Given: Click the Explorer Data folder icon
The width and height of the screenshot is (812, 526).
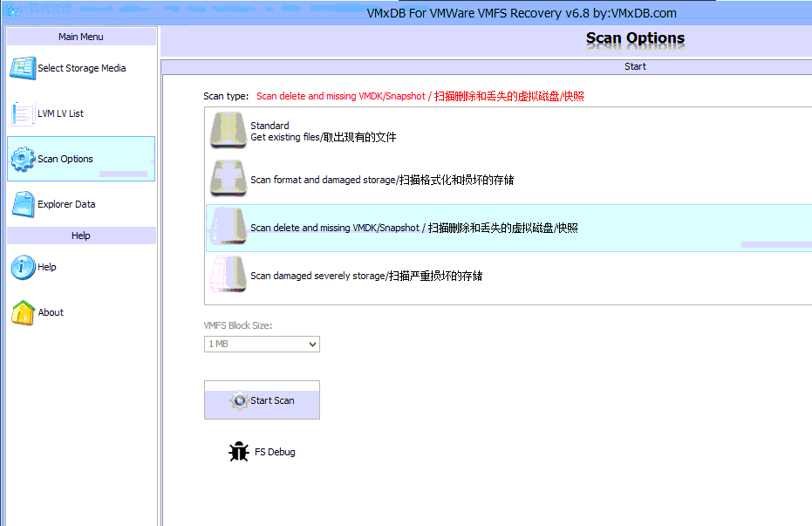Looking at the screenshot, I should 23,204.
